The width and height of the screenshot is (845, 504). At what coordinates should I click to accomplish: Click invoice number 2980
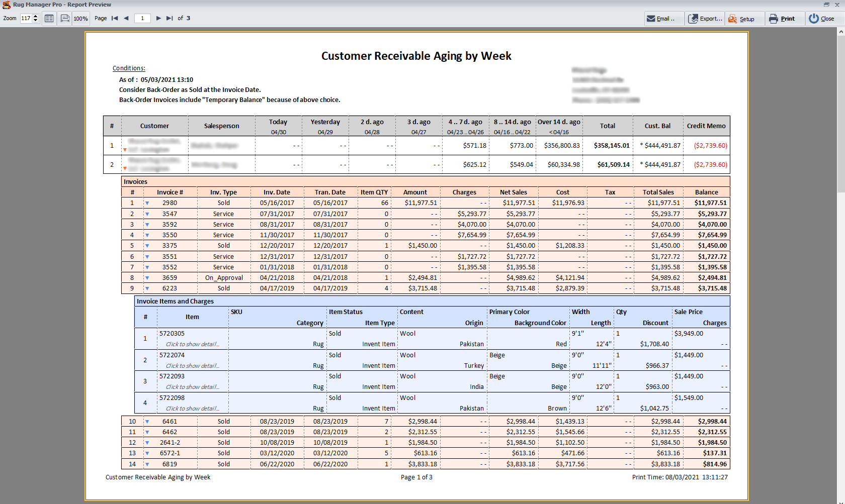(x=170, y=203)
